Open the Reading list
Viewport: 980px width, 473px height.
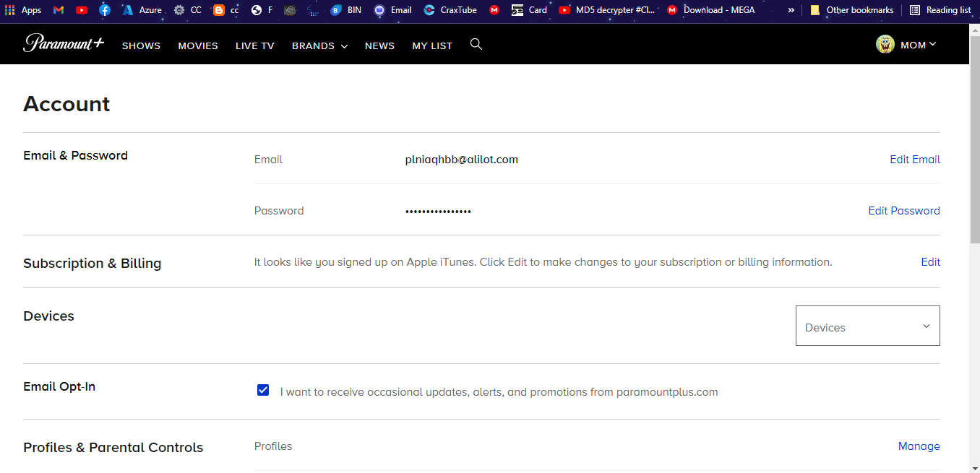pyautogui.click(x=940, y=10)
